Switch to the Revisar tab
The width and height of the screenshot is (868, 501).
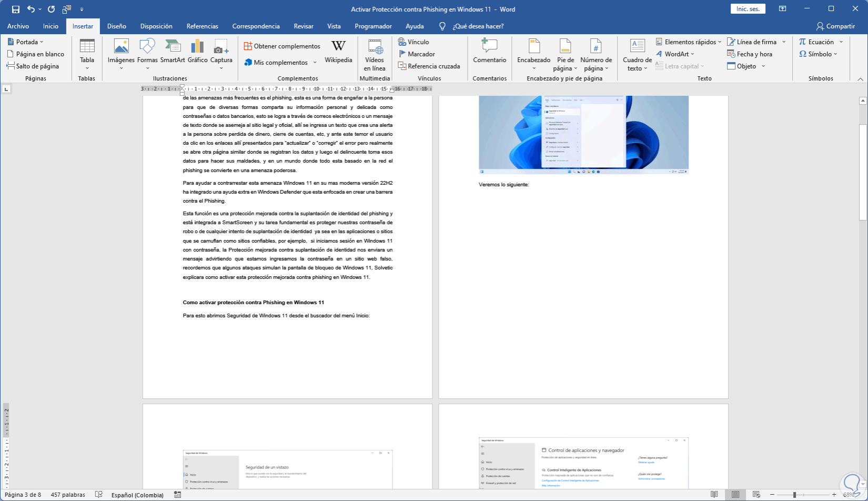click(x=304, y=26)
